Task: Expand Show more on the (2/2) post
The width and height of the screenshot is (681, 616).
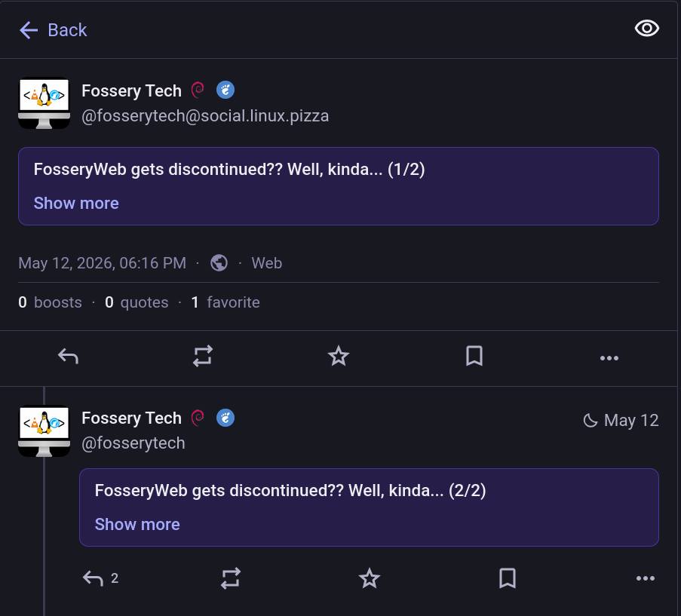Action: 137,525
